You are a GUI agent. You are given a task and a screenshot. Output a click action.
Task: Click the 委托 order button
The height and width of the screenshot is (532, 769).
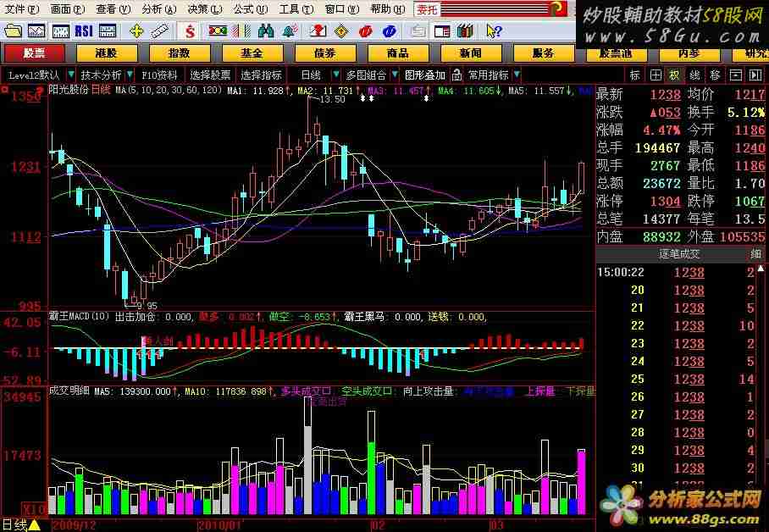coord(427,8)
